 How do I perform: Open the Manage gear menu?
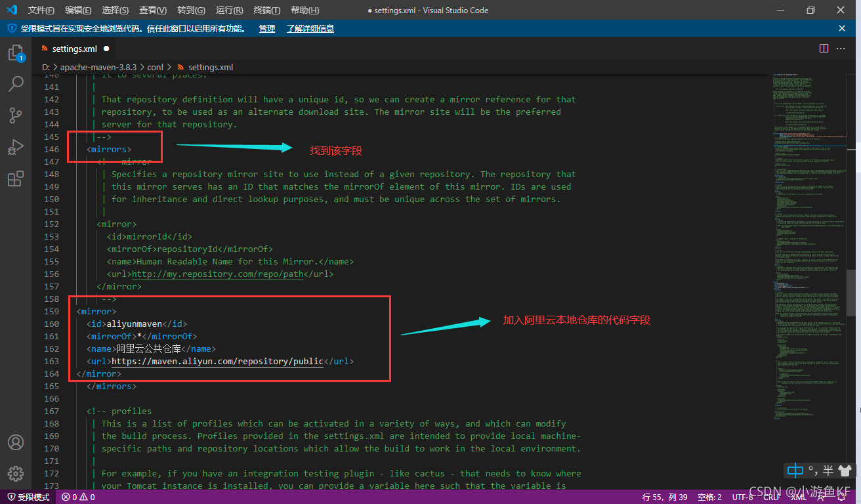point(16,473)
